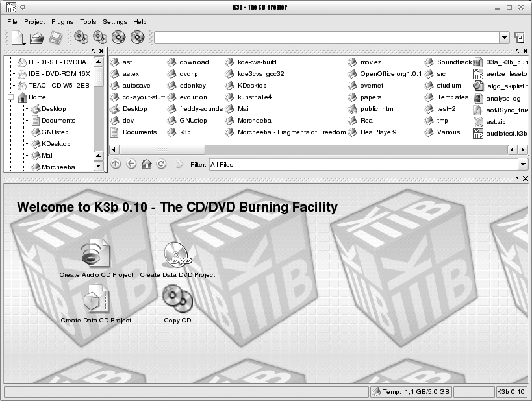Create a Data DVD Project
This screenshot has height=401, width=532.
177,260
